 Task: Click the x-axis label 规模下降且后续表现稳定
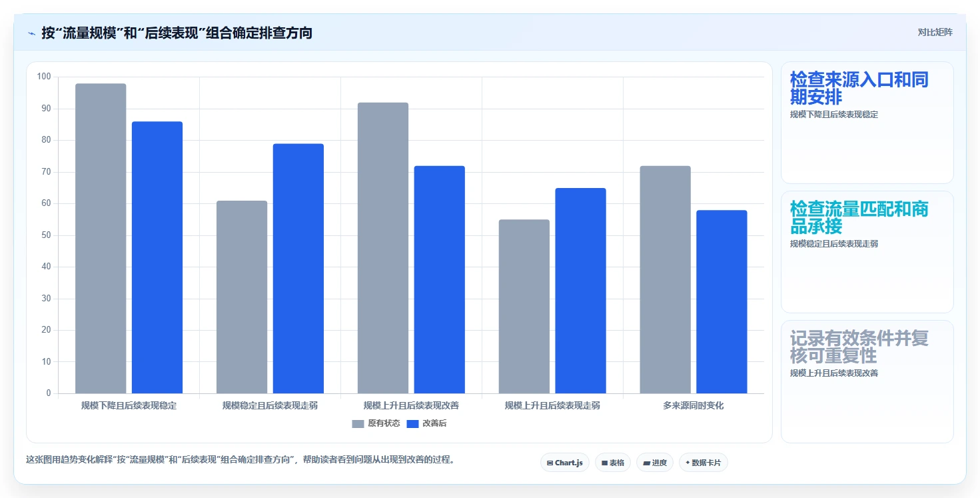(x=129, y=405)
